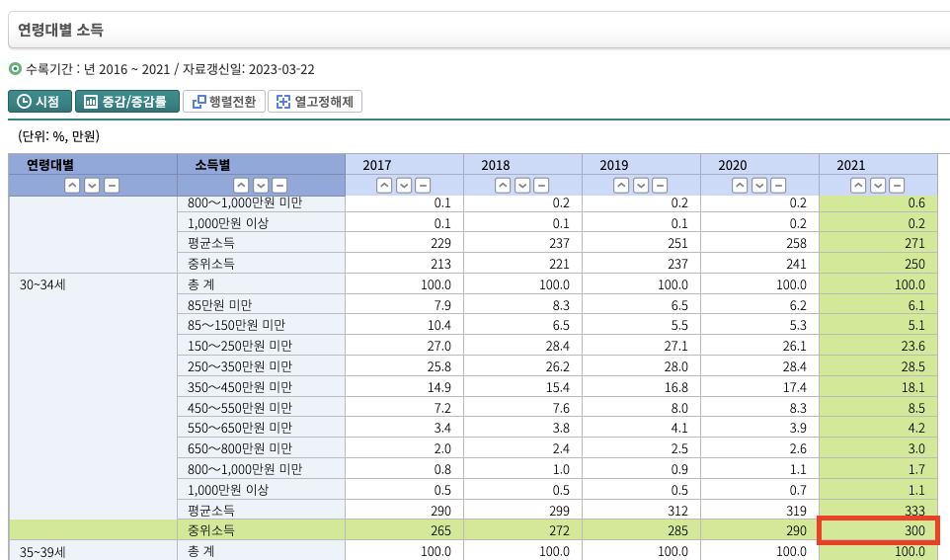
Task: Click minus icon under 연령대별 header
Action: [112, 186]
